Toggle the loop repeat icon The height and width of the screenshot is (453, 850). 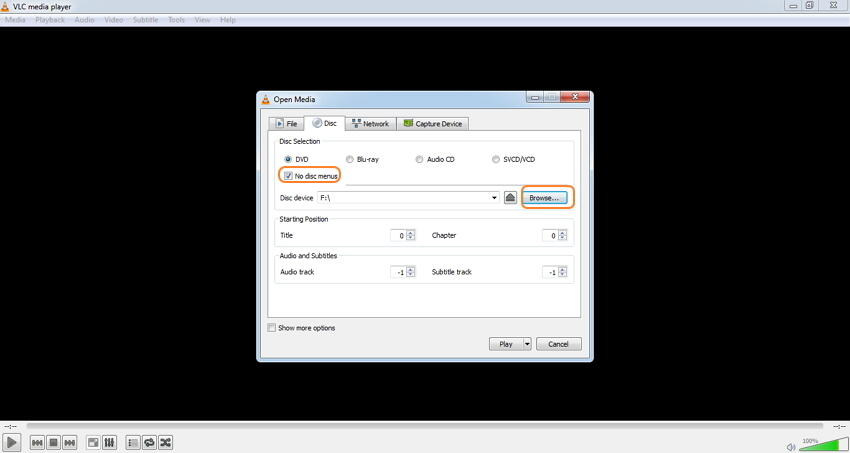pyautogui.click(x=149, y=443)
